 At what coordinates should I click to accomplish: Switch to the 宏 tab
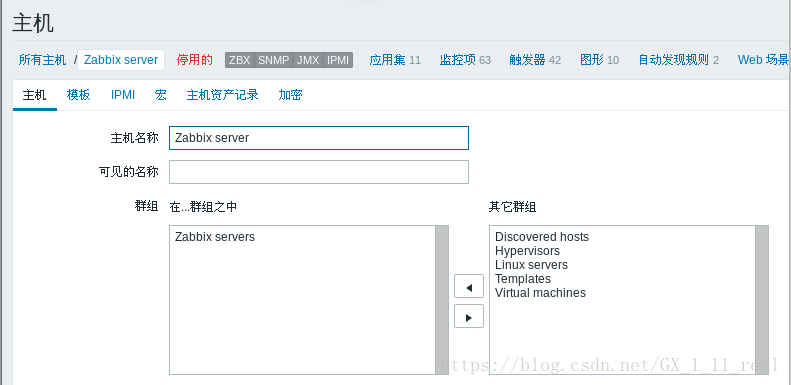pyautogui.click(x=161, y=95)
